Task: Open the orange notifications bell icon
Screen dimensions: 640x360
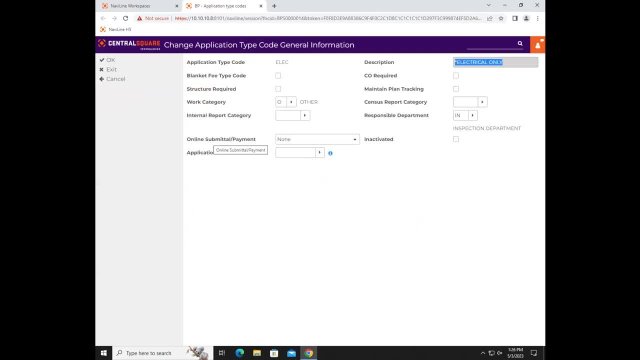Action: (x=538, y=45)
